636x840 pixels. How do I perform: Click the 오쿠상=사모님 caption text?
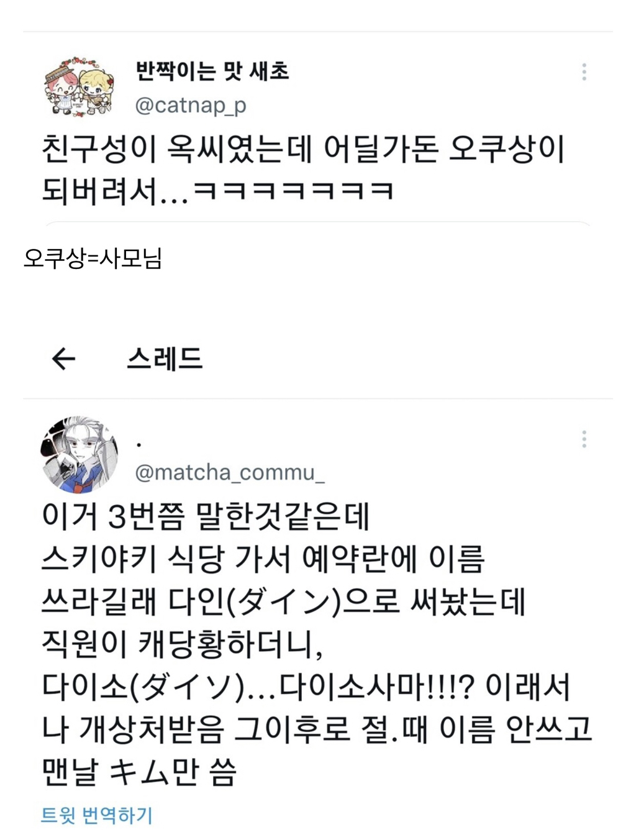[93, 258]
